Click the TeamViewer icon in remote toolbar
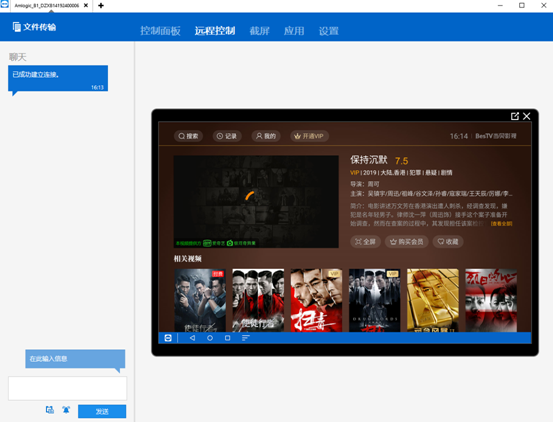553x422 pixels. coord(168,338)
